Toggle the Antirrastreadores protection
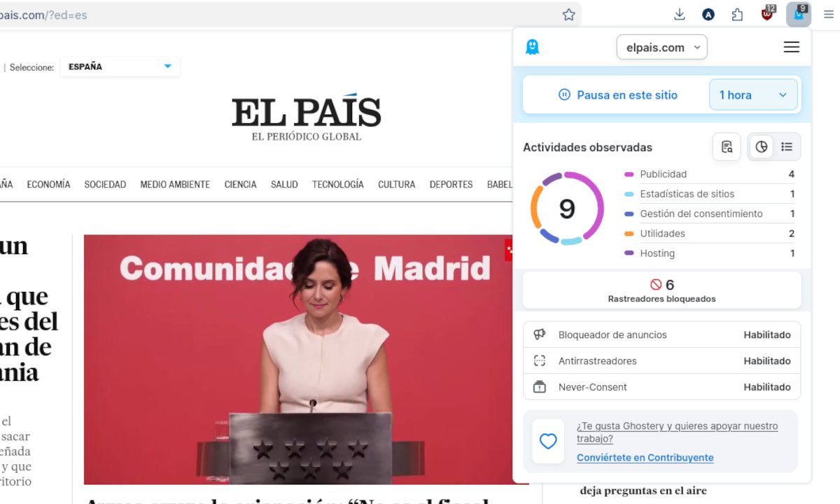840x504 pixels. 767,360
